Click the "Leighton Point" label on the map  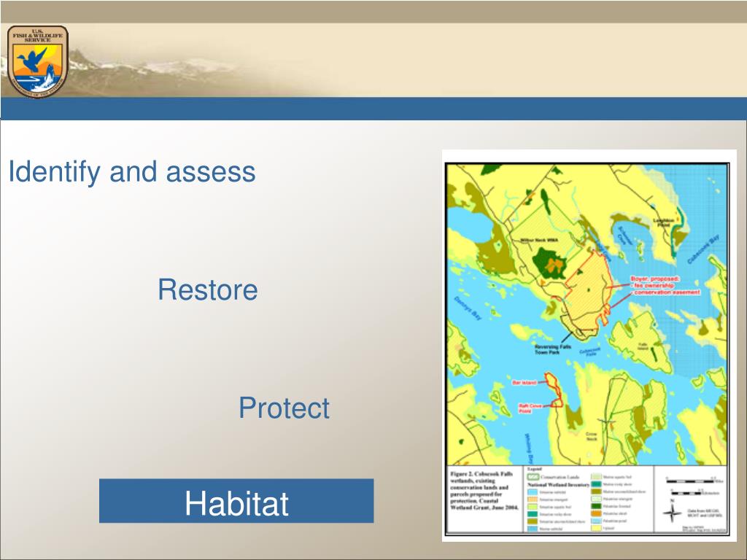664,222
